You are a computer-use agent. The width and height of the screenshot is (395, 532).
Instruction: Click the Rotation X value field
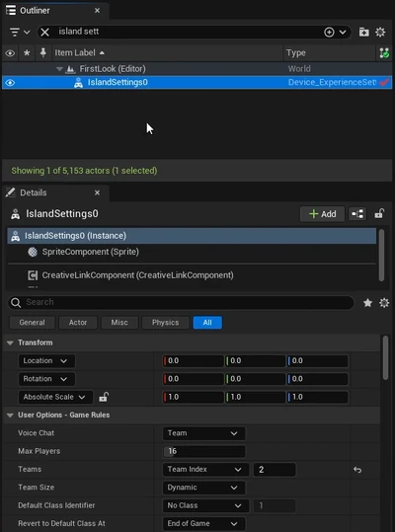(193, 379)
